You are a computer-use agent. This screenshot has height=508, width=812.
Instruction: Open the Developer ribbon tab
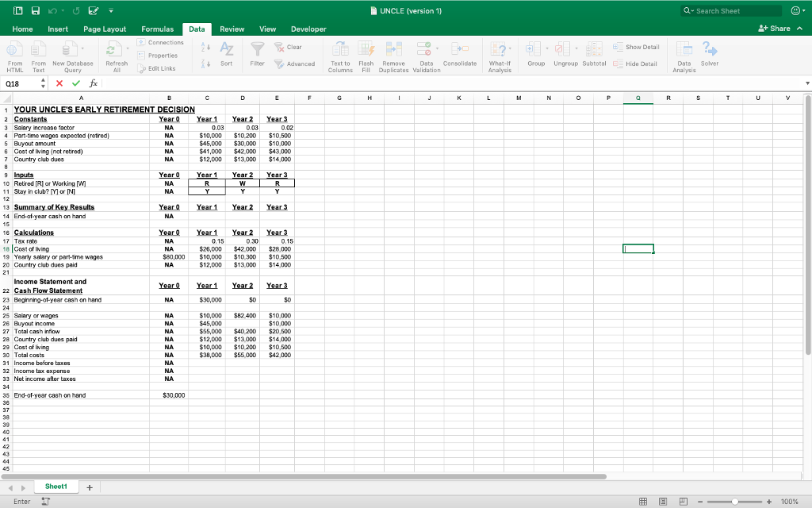click(x=308, y=29)
